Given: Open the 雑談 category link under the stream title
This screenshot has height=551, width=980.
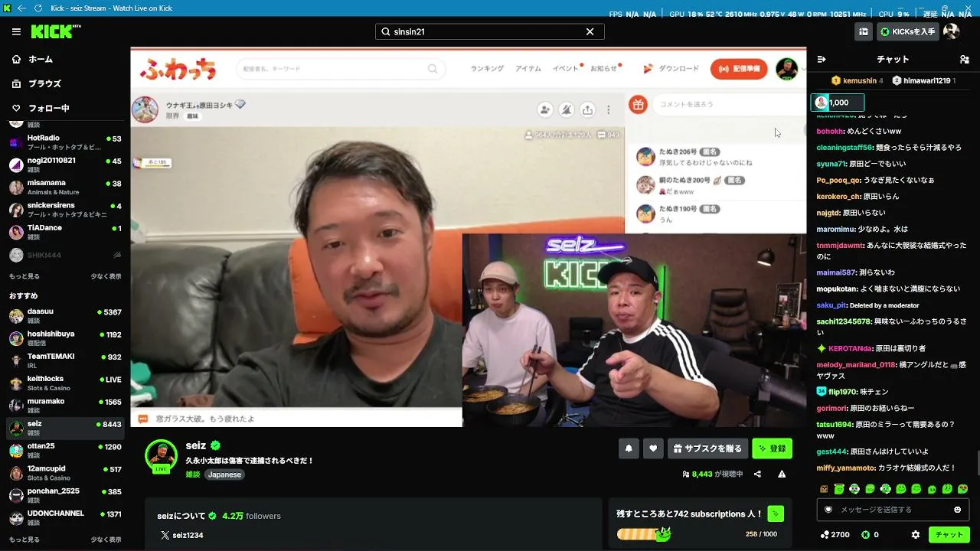Looking at the screenshot, I should tap(193, 474).
